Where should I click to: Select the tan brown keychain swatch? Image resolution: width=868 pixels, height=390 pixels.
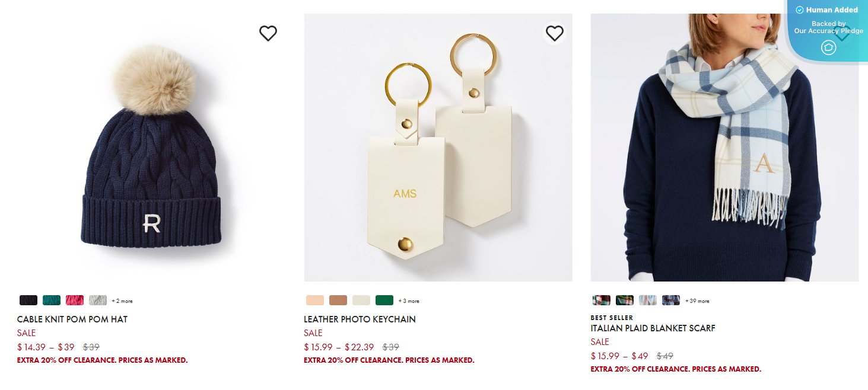pos(338,301)
